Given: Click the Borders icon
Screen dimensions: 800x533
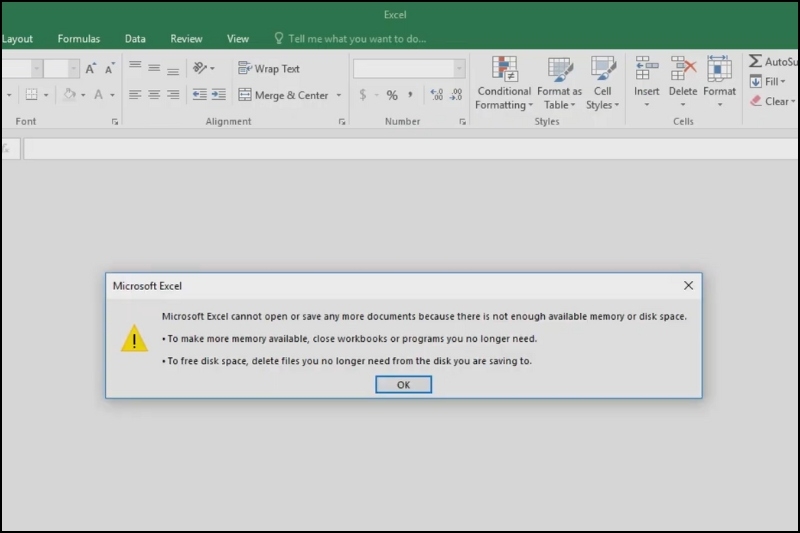Looking at the screenshot, I should pyautogui.click(x=32, y=95).
